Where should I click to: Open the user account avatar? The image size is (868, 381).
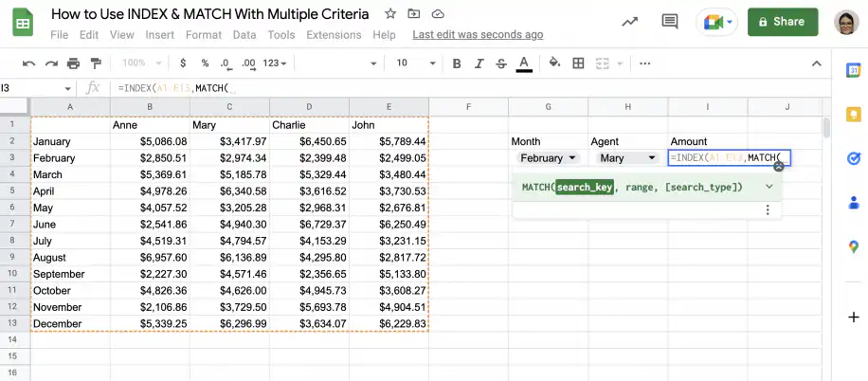click(846, 22)
